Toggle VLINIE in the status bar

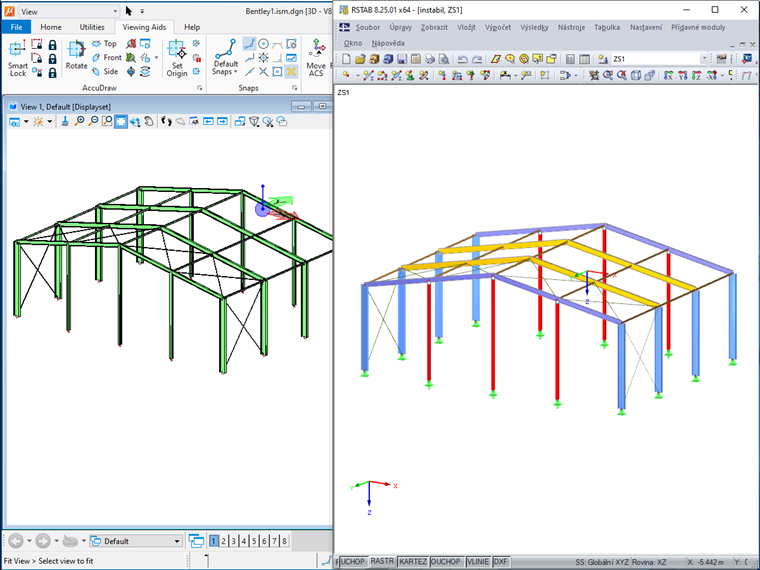click(x=477, y=561)
